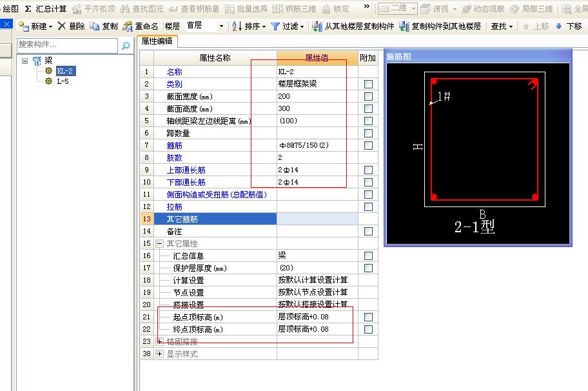Click the 保护层厚度 value (20)
The image size is (588, 391).
click(286, 268)
